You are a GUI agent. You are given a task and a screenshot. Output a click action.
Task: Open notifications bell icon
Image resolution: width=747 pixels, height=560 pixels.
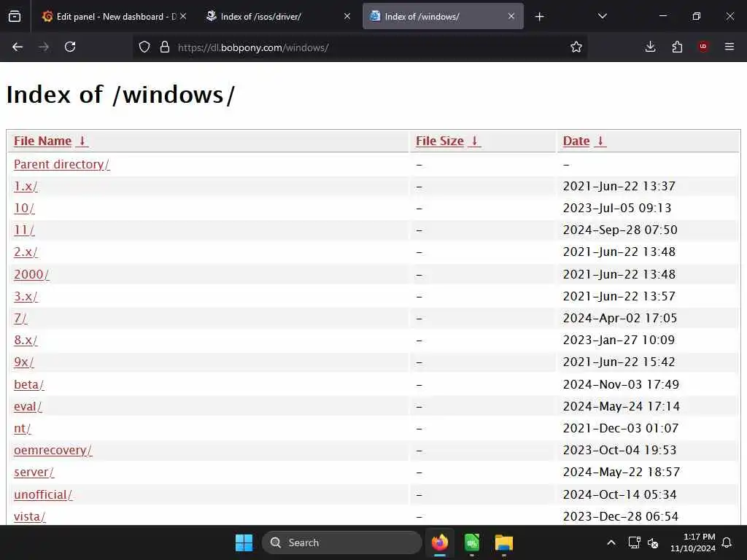coord(727,542)
